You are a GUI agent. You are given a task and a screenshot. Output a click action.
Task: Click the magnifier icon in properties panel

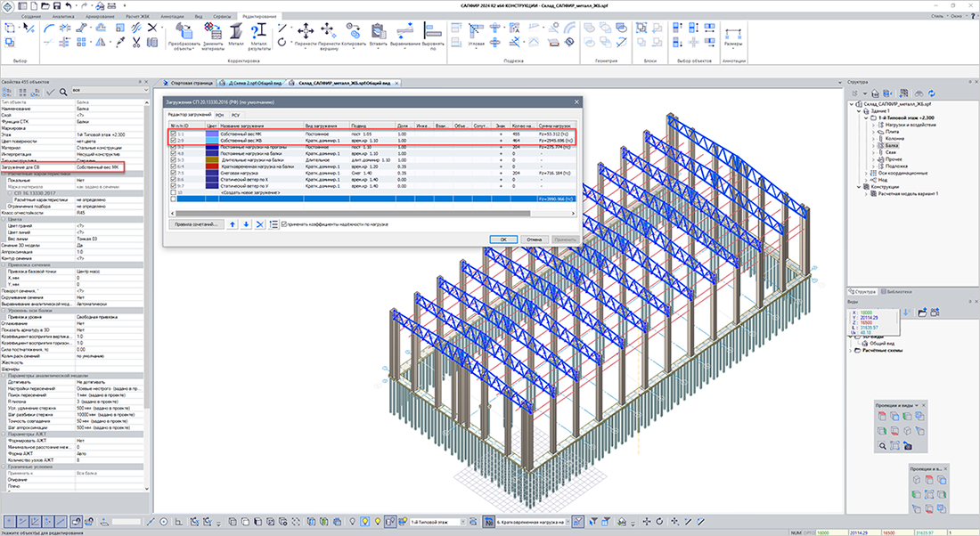click(63, 92)
